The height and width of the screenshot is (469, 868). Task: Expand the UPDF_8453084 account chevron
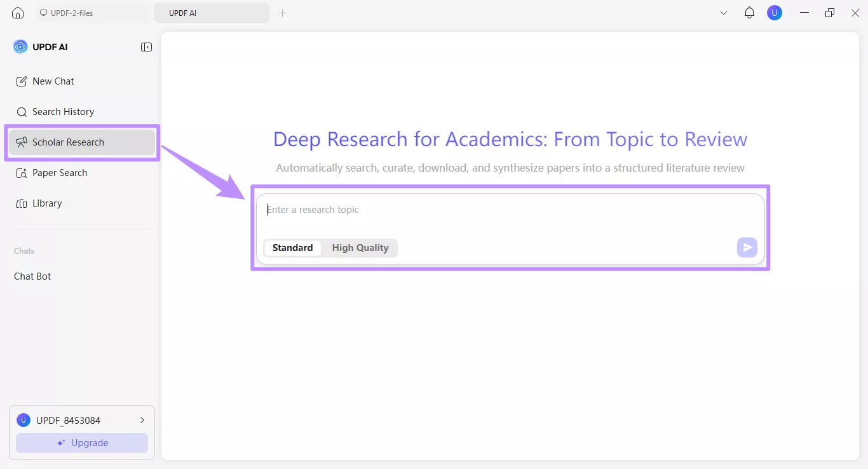(x=142, y=420)
